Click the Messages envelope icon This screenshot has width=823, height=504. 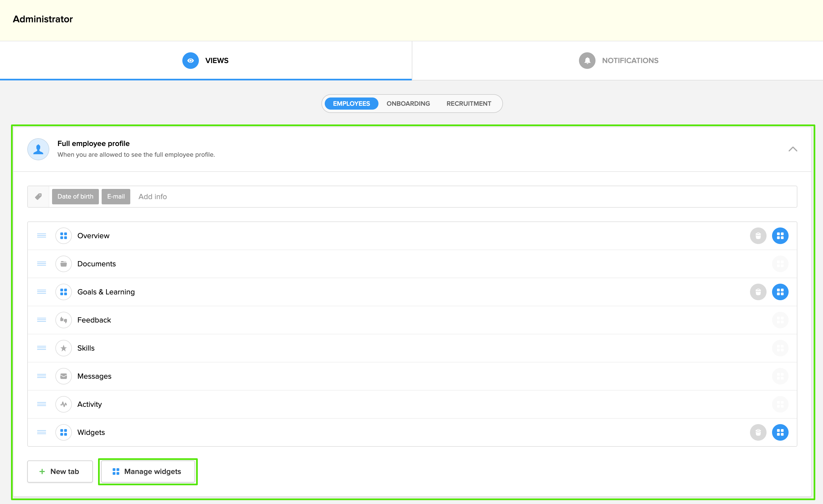click(x=63, y=376)
